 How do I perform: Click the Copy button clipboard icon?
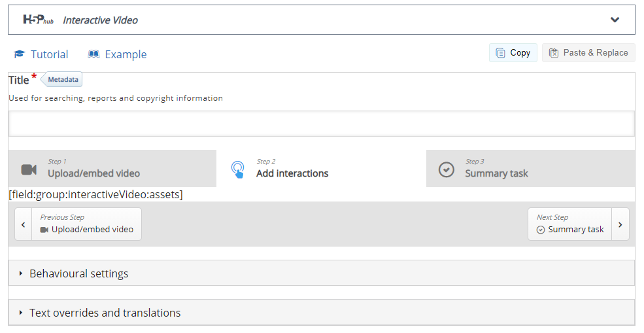coord(500,53)
